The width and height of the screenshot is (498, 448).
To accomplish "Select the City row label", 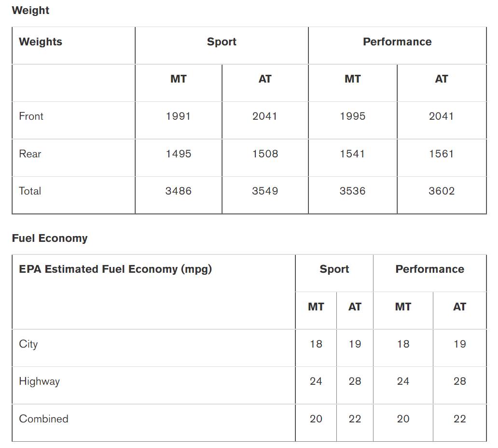I will [x=28, y=344].
